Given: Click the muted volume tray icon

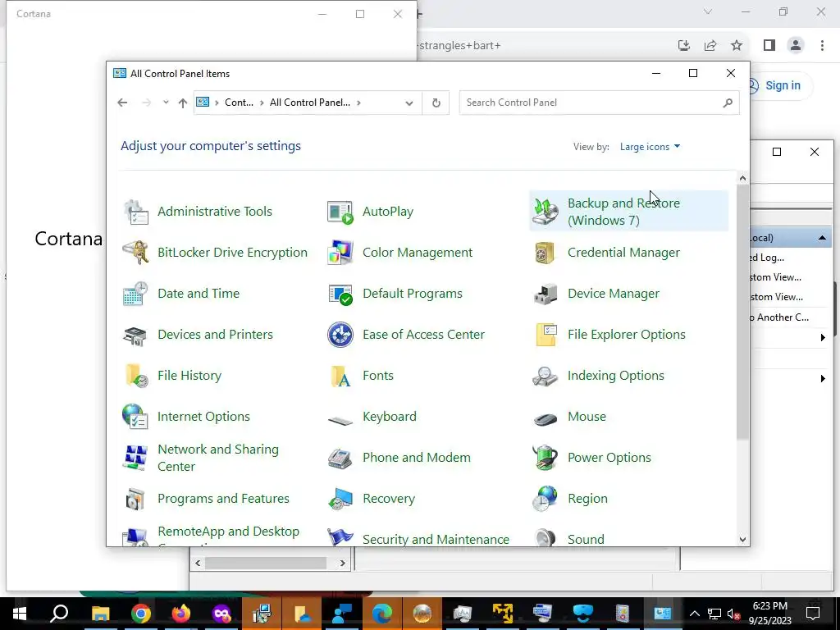Looking at the screenshot, I should coord(734,614).
